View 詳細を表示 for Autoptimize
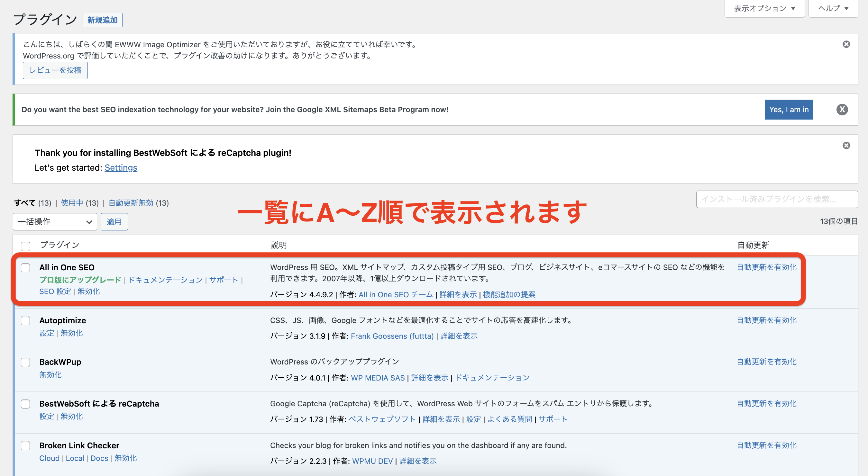868x476 pixels. (x=459, y=336)
